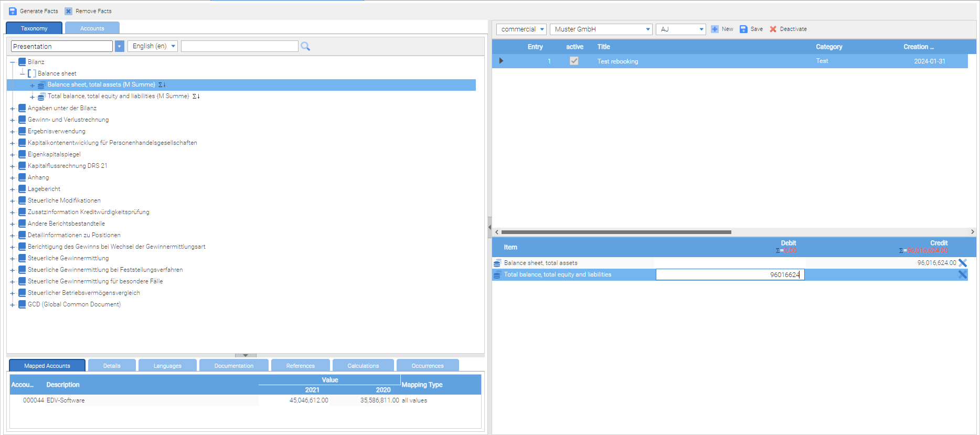This screenshot has width=980, height=435.
Task: Click the Deactivate red X icon
Action: [x=773, y=29]
